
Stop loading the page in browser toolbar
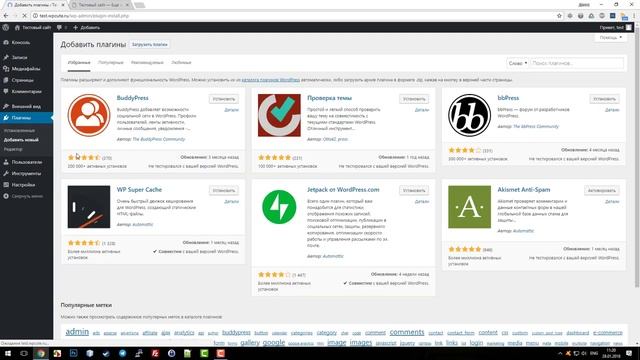pyautogui.click(x=24, y=16)
